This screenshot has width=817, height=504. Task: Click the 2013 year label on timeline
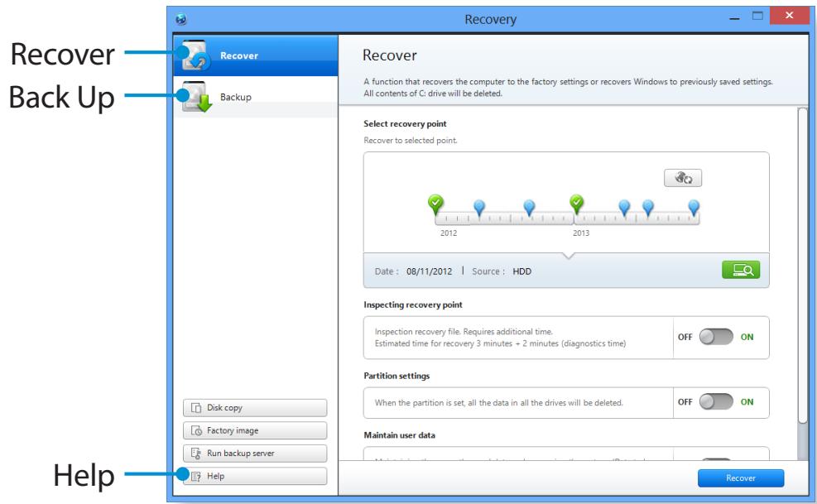[x=581, y=233]
